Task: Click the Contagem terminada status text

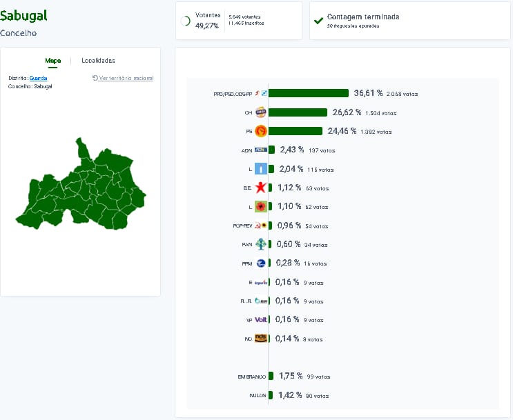Action: click(x=363, y=17)
